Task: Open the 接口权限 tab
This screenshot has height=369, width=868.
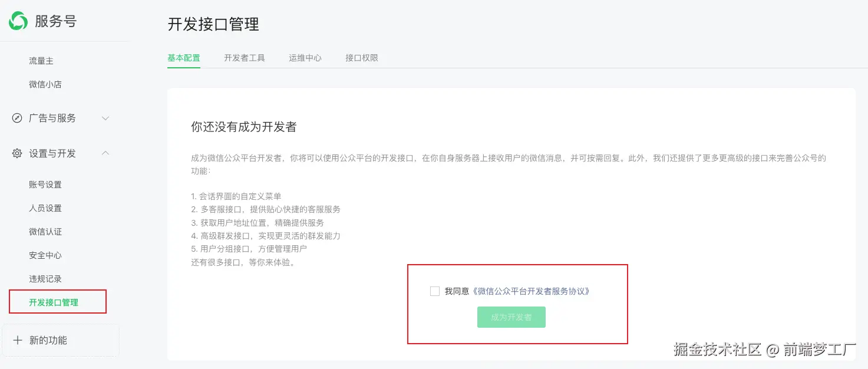Action: coord(362,58)
